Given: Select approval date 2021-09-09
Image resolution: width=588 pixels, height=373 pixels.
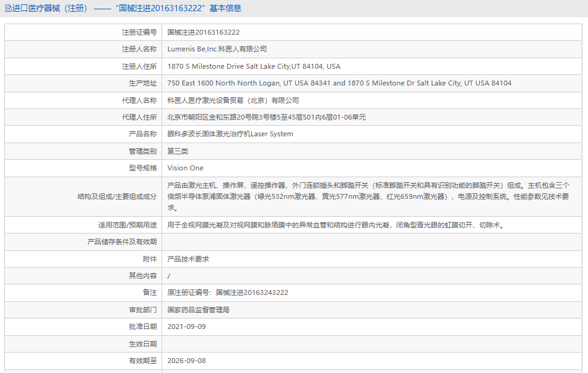Looking at the screenshot, I should click(186, 327).
